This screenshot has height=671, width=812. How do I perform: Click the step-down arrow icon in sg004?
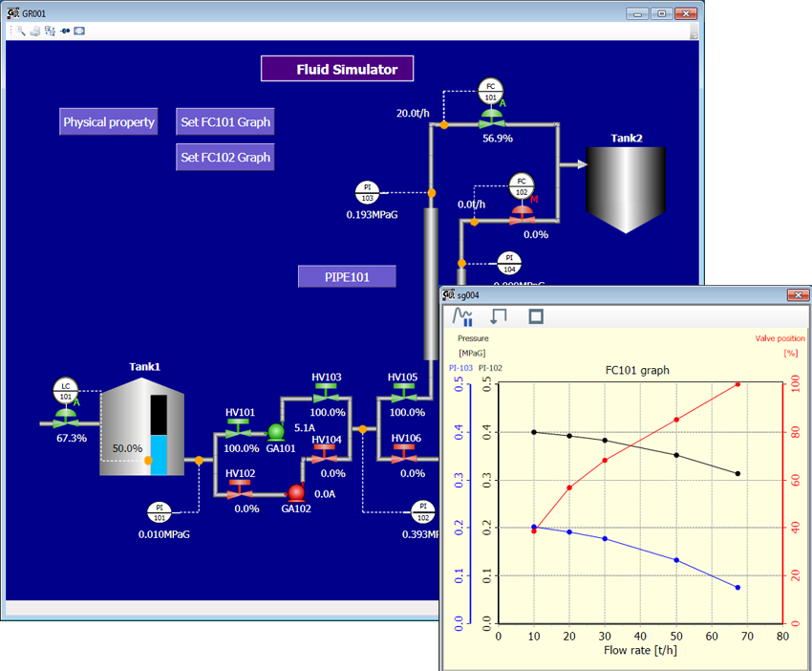[x=500, y=316]
